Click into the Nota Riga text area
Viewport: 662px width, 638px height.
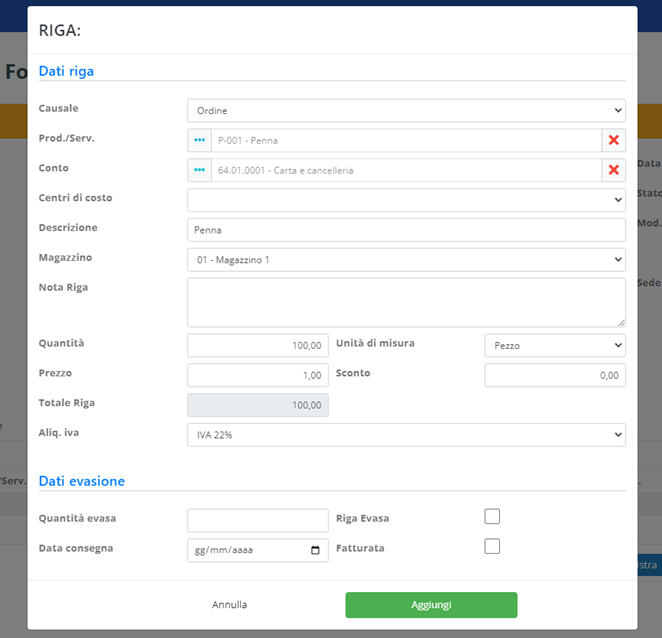tap(406, 302)
